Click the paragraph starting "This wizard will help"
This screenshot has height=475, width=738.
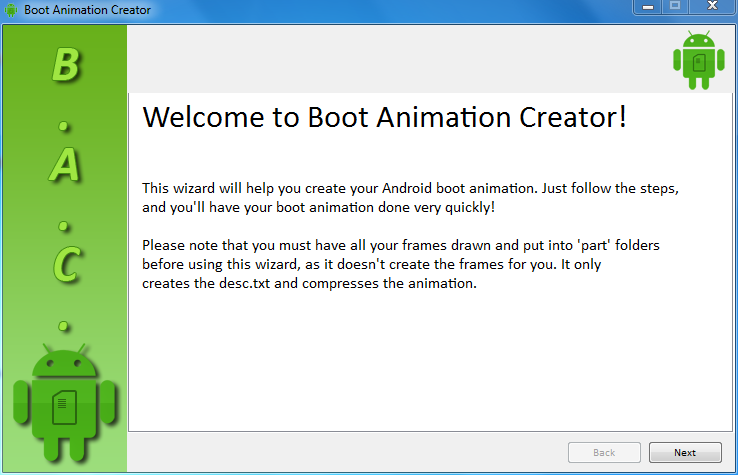click(410, 198)
